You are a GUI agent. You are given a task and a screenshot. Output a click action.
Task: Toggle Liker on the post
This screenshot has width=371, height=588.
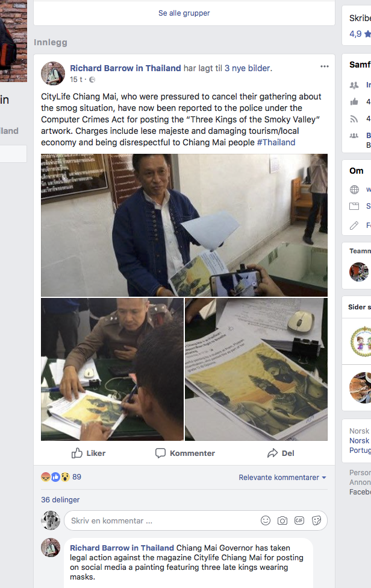pos(89,453)
